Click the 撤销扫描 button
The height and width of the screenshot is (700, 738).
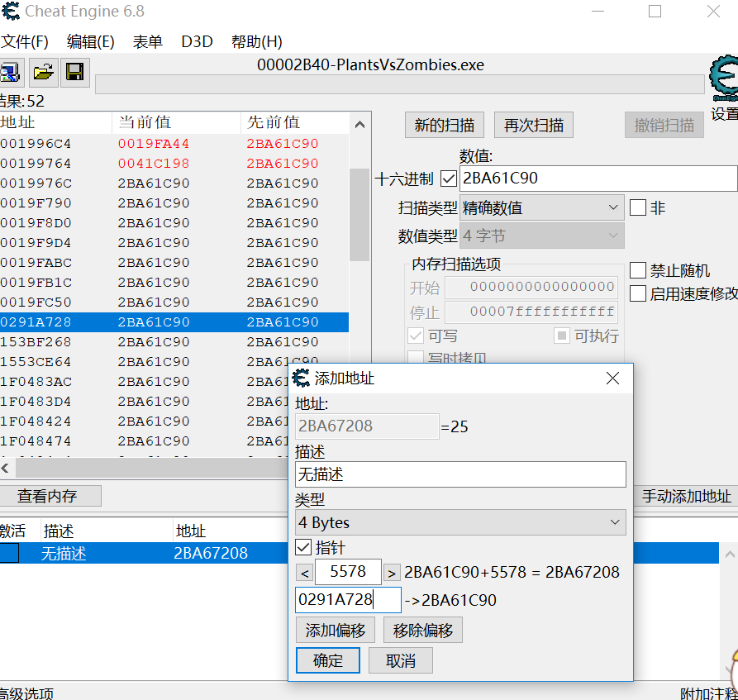(x=664, y=126)
